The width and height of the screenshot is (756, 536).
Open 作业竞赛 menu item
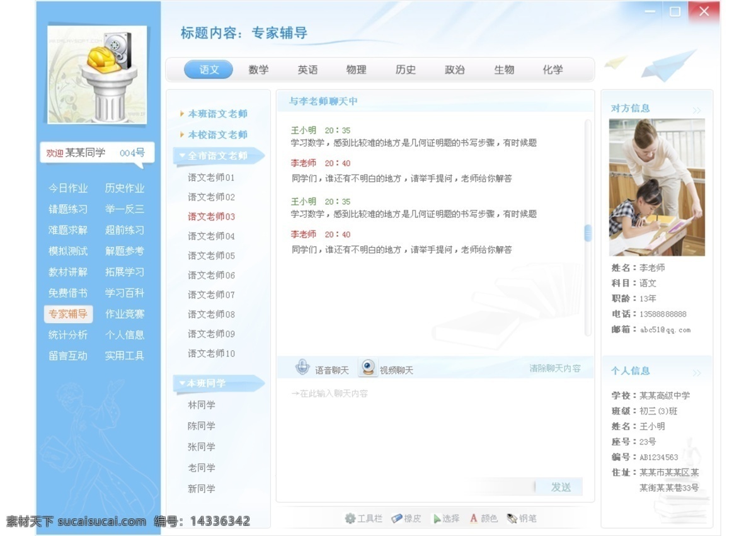(x=125, y=314)
